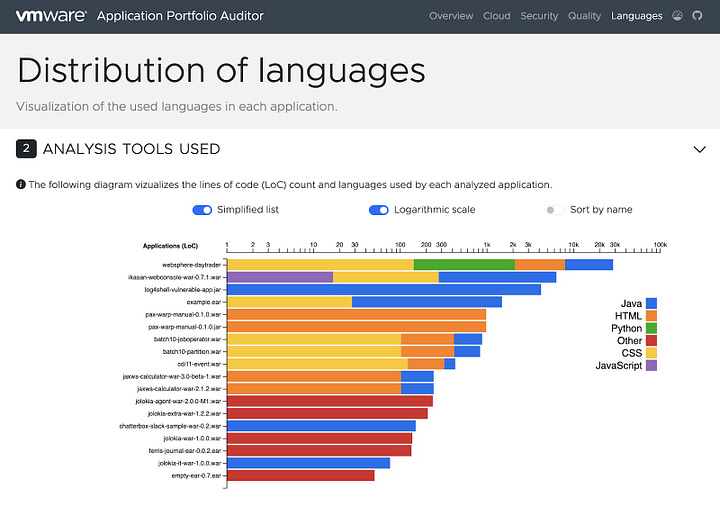Click the cdi11-event.war label
This screenshot has width=720, height=505.
pyautogui.click(x=199, y=364)
